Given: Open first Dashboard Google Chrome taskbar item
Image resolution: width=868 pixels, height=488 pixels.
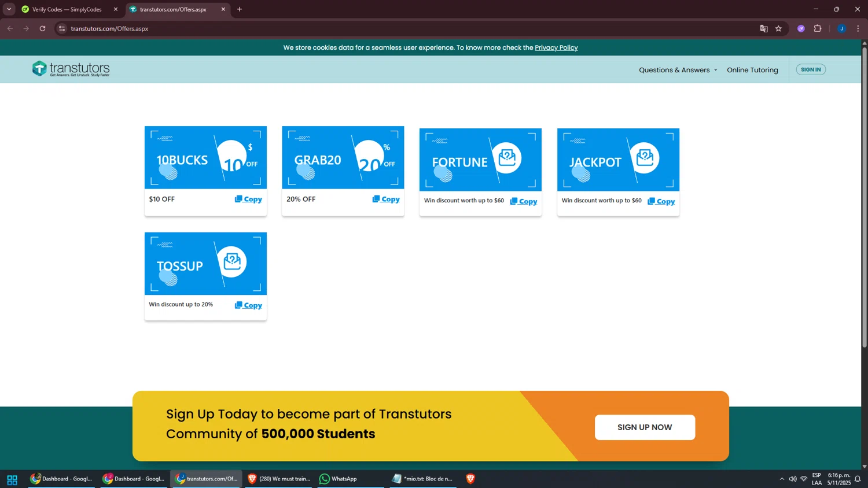Looking at the screenshot, I should coord(61,479).
